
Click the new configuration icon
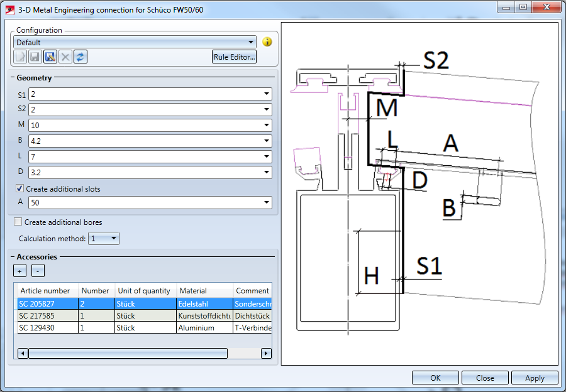[x=20, y=57]
